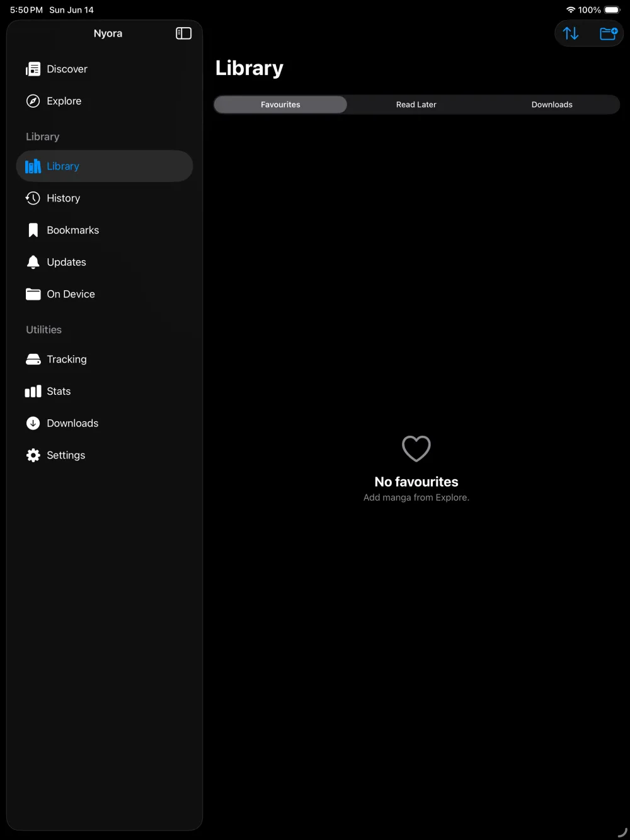Viewport: 630px width, 840px height.
Task: Click the Library books icon
Action: point(33,166)
